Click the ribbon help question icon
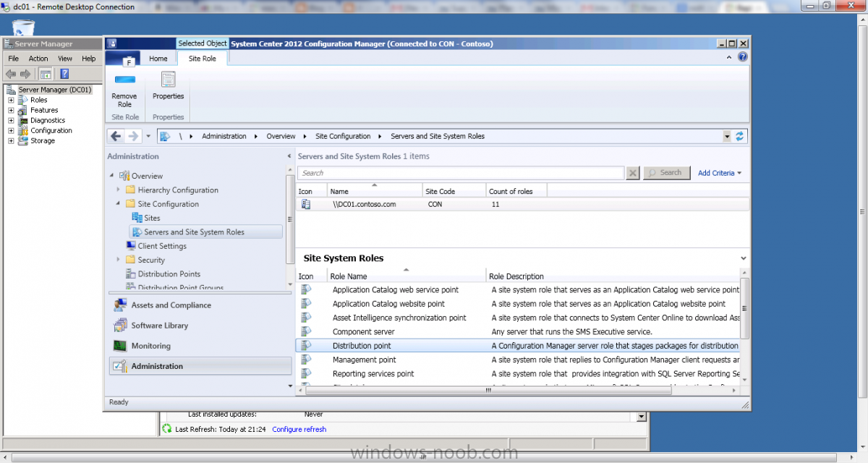This screenshot has width=868, height=463. [742, 58]
